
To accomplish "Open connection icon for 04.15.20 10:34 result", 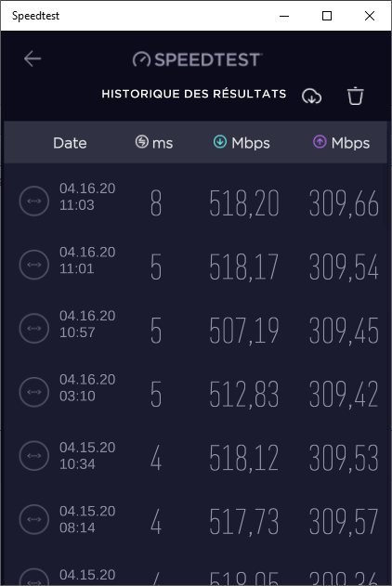I will (34, 456).
